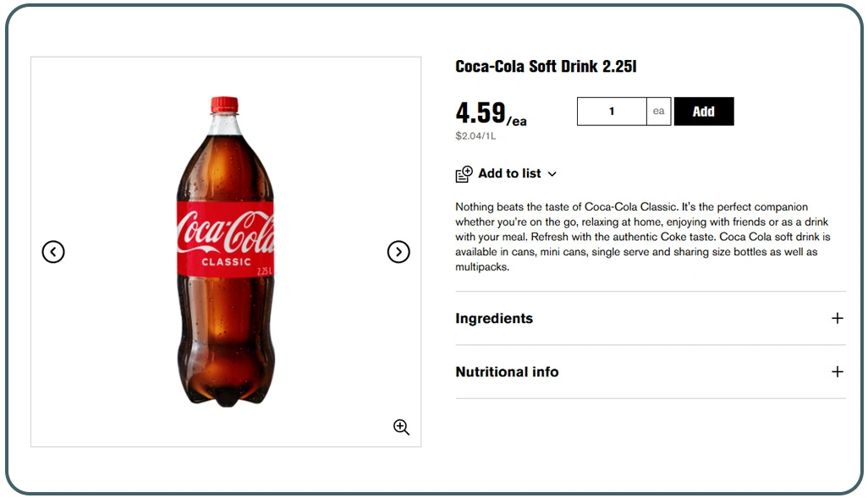Image resolution: width=868 pixels, height=498 pixels.
Task: Select the left carousel arrow
Action: (53, 251)
